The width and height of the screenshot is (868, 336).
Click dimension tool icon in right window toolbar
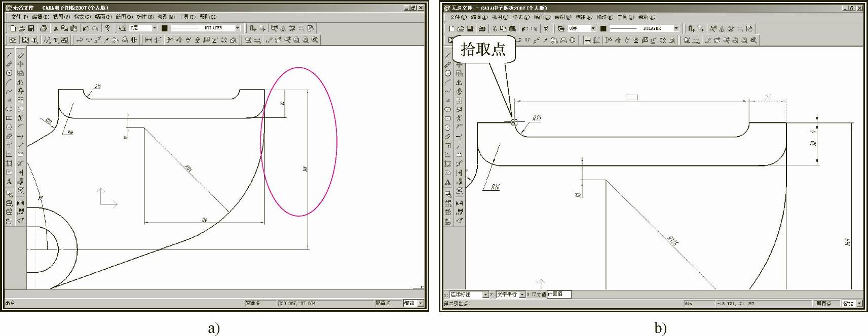click(587, 40)
